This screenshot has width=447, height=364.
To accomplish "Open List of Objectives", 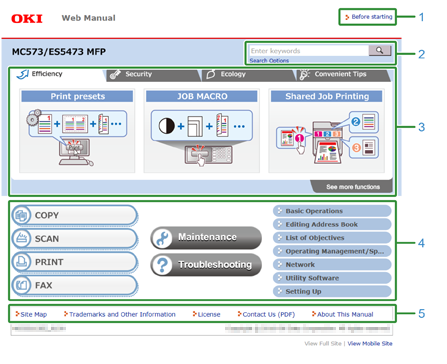I will [332, 238].
